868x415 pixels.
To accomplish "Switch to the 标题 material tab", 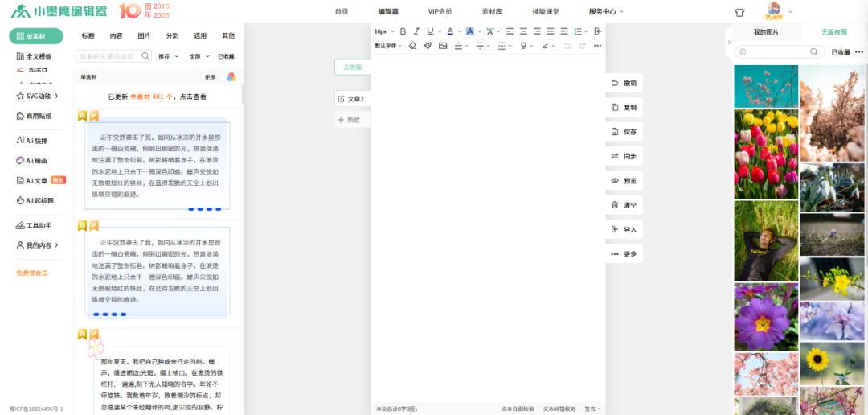I will click(88, 35).
